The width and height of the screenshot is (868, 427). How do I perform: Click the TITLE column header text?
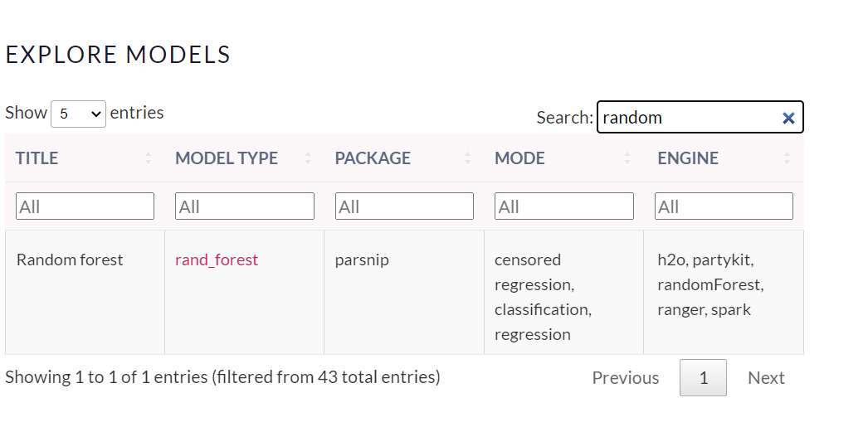[37, 158]
